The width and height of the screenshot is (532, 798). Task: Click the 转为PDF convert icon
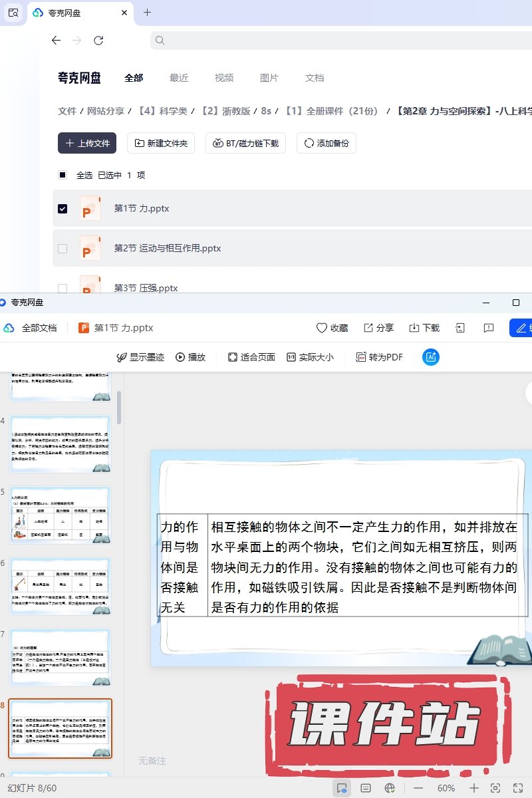tap(361, 357)
